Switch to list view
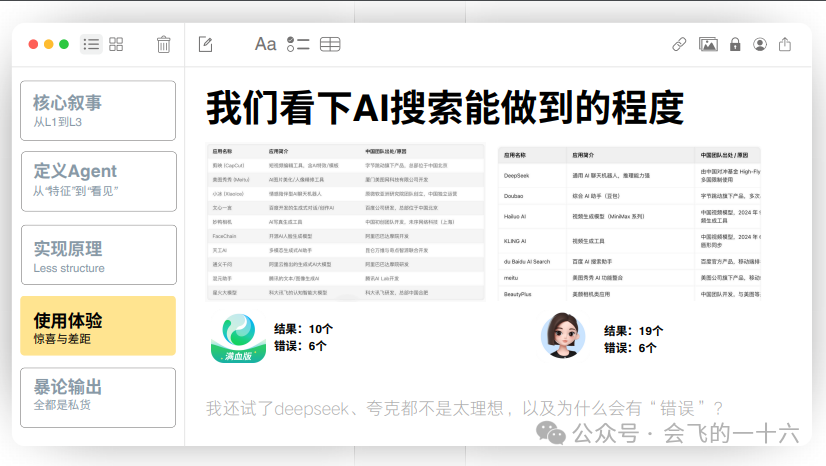 point(91,44)
